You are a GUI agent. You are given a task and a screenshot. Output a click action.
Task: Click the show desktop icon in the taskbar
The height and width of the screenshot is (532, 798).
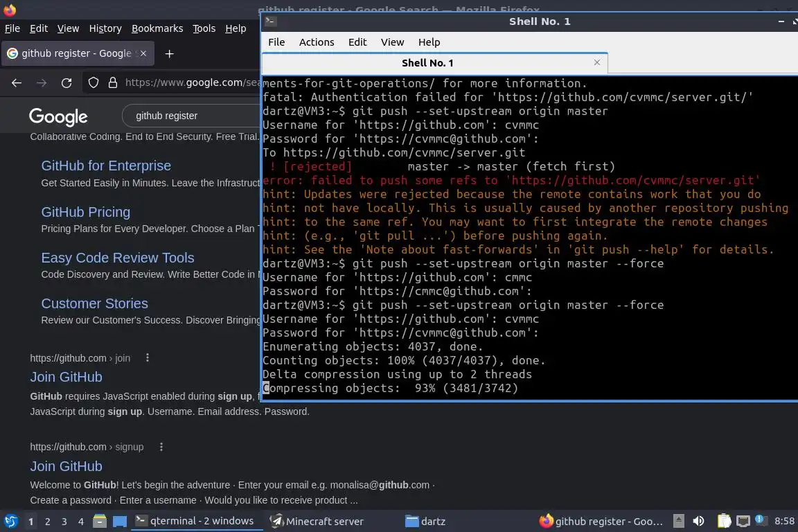tap(120, 522)
